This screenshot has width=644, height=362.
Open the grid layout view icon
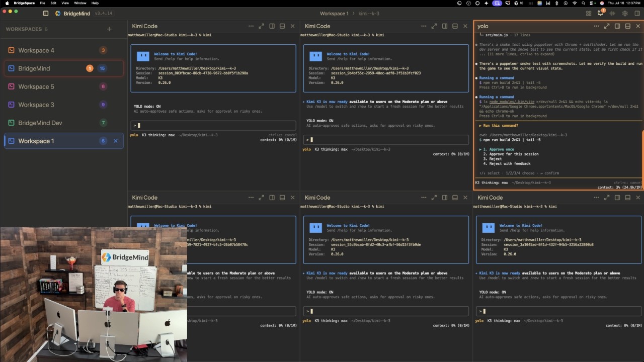589,14
